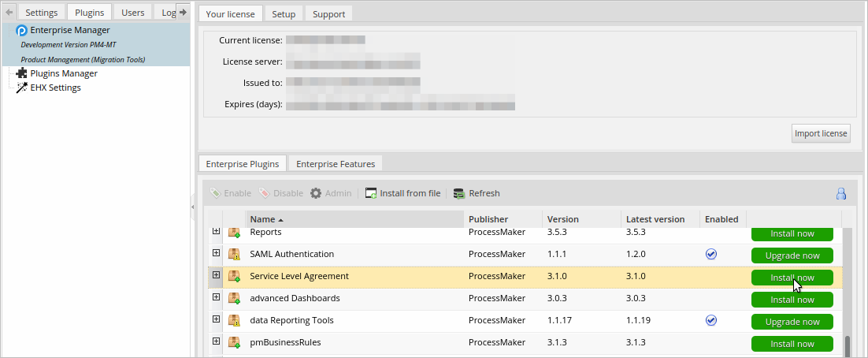Expand the pmBusinessRules plugin row
The height and width of the screenshot is (358, 868).
pyautogui.click(x=217, y=341)
